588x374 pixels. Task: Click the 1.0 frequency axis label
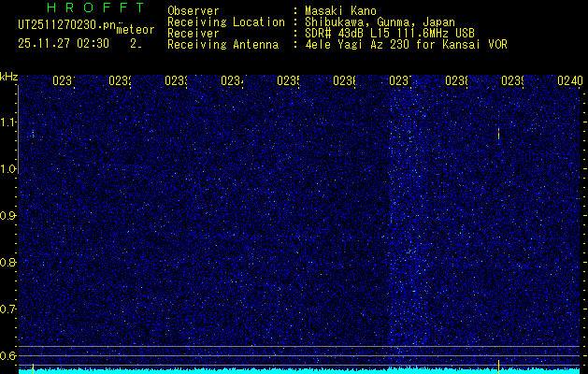7,169
